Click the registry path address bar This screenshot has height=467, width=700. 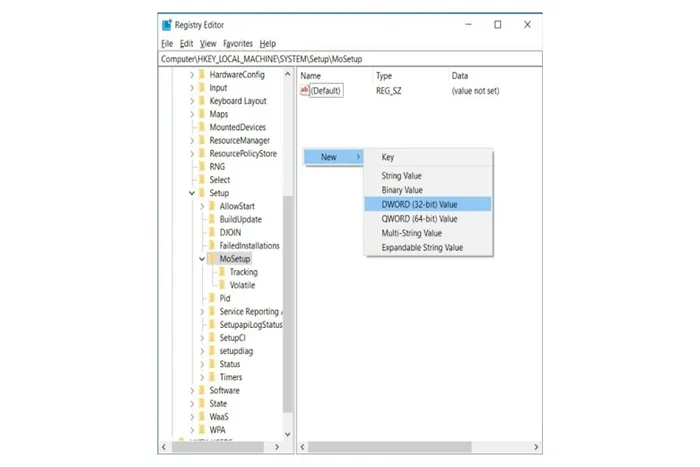(x=350, y=59)
